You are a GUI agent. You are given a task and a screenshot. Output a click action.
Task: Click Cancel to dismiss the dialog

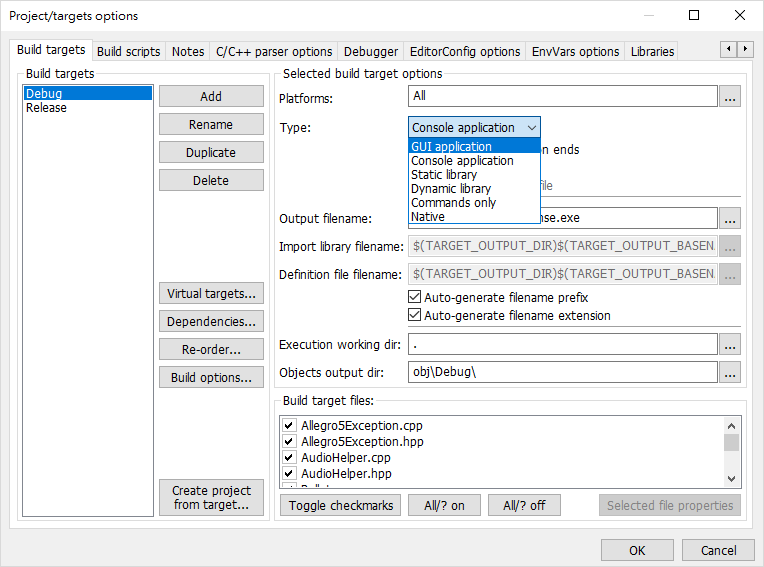(719, 550)
